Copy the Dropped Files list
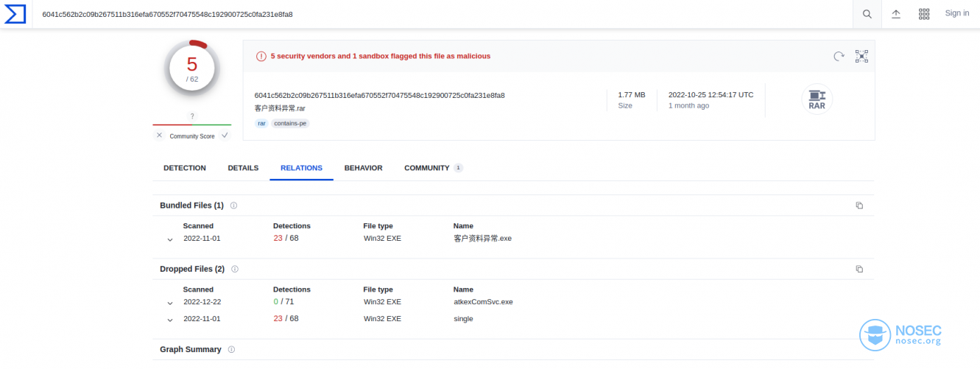The height and width of the screenshot is (369, 980). tap(859, 269)
